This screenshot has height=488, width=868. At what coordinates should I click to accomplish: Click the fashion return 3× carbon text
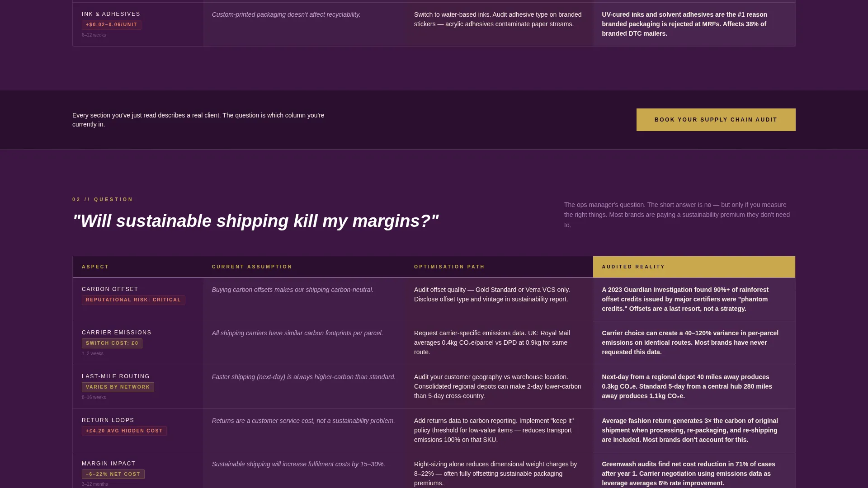tap(690, 430)
